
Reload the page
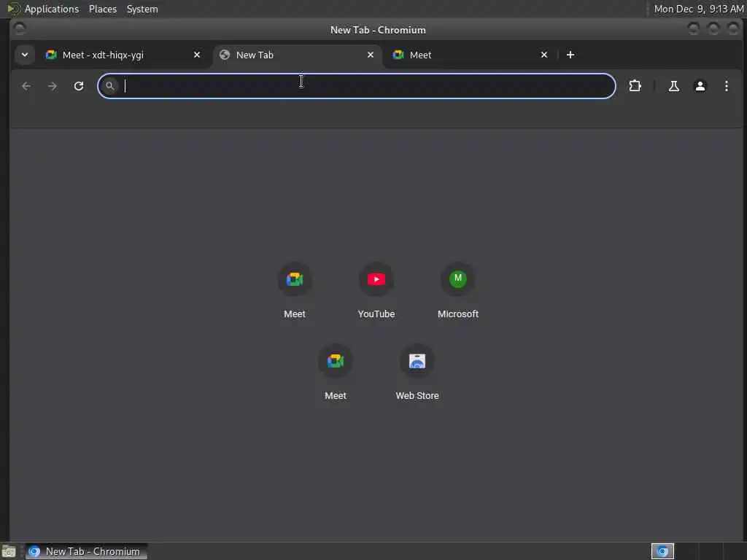point(79,86)
